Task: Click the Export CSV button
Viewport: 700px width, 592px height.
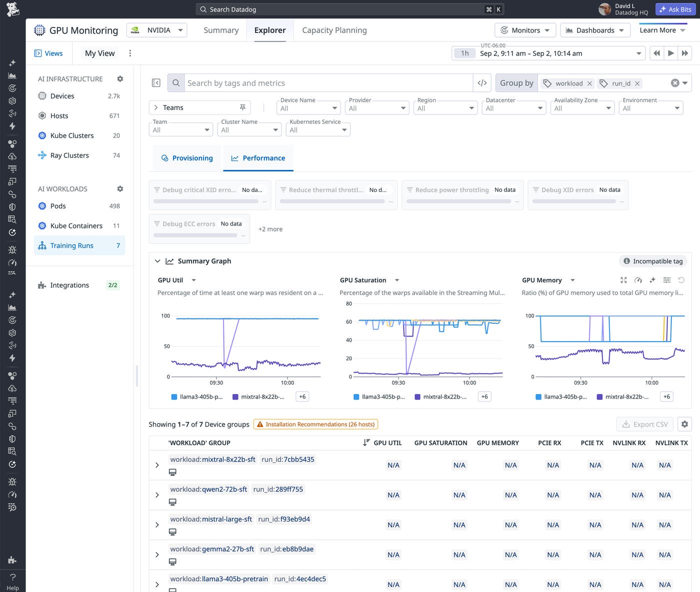Action: tap(645, 424)
